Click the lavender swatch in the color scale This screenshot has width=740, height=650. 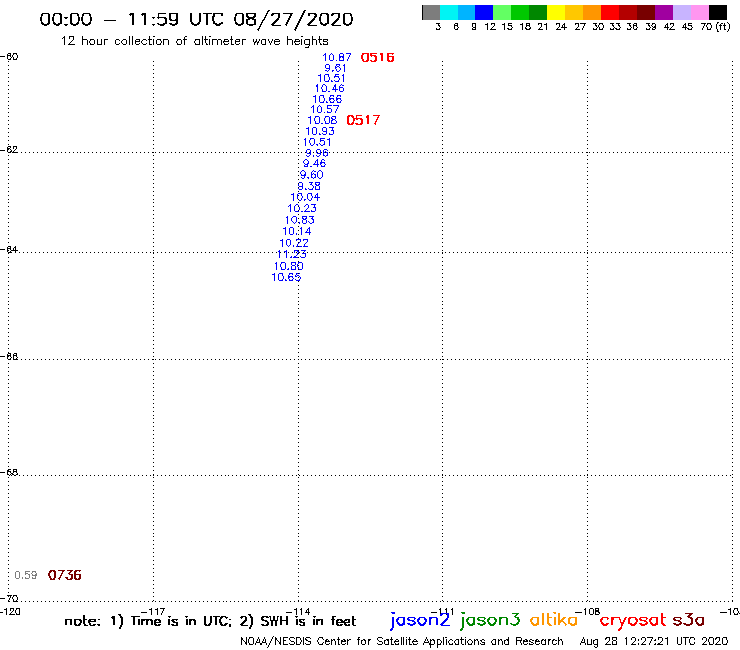pyautogui.click(x=682, y=12)
